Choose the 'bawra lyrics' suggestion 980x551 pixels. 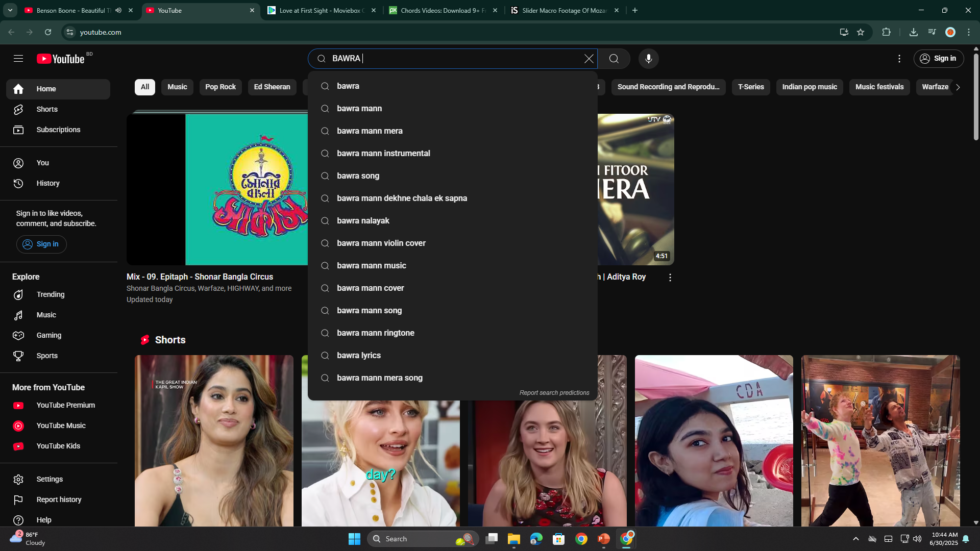point(452,356)
